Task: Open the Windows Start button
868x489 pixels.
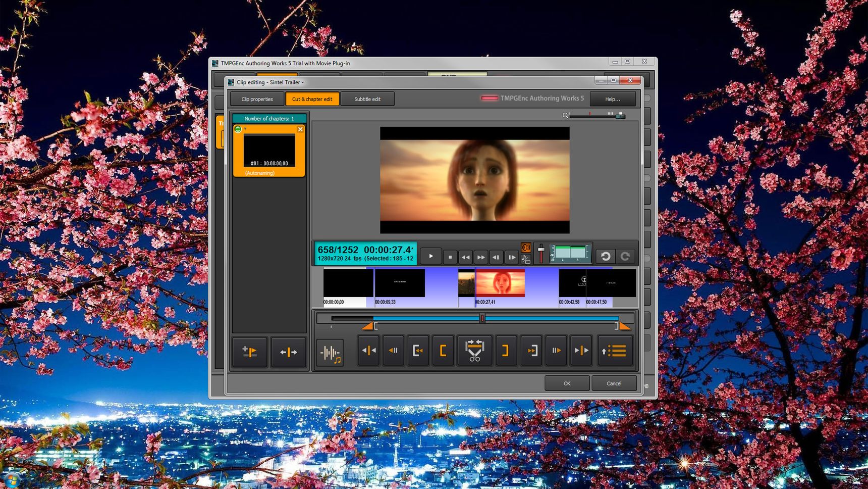Action: click(x=11, y=481)
